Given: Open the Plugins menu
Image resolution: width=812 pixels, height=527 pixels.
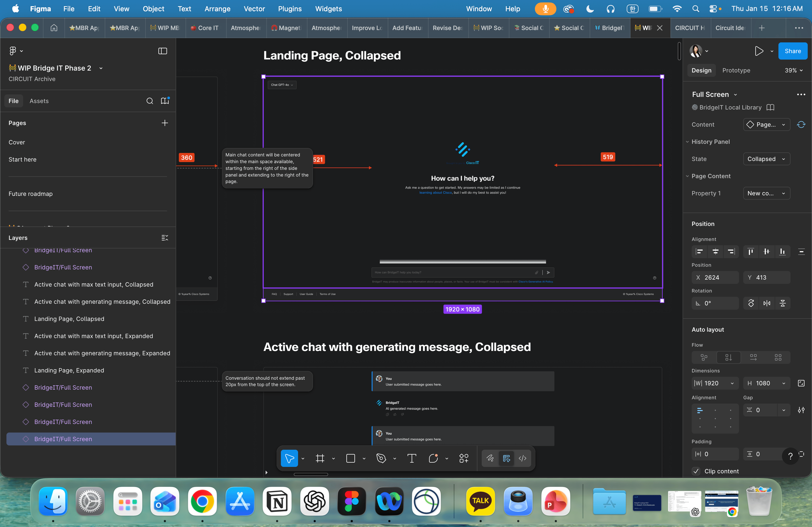Looking at the screenshot, I should (289, 9).
